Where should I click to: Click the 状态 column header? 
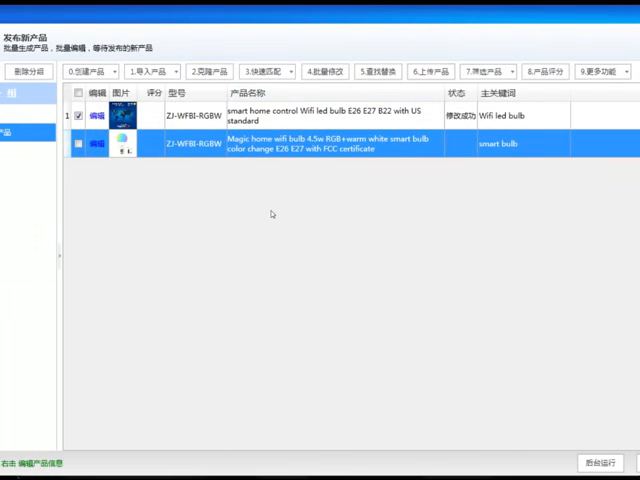(x=461, y=93)
